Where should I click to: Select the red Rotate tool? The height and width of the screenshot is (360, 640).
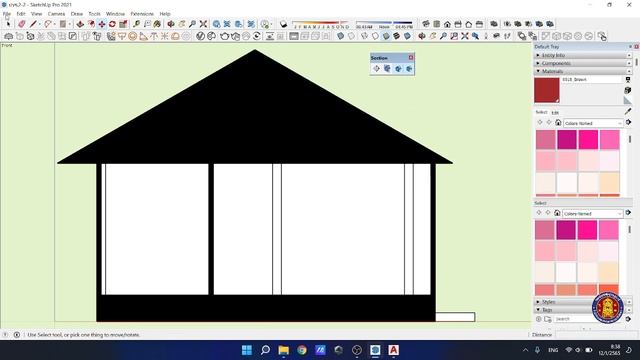click(112, 24)
